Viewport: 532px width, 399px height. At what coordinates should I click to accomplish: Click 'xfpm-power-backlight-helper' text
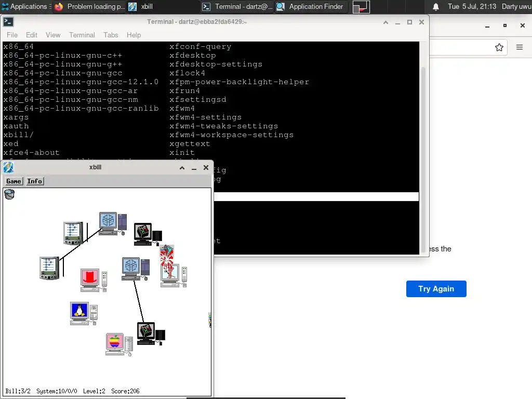pos(239,82)
